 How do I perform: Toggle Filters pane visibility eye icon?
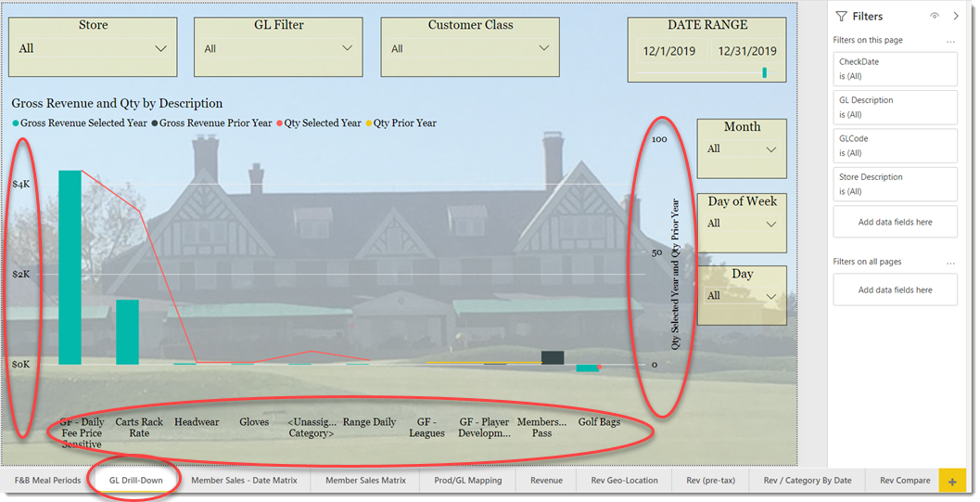pos(934,16)
